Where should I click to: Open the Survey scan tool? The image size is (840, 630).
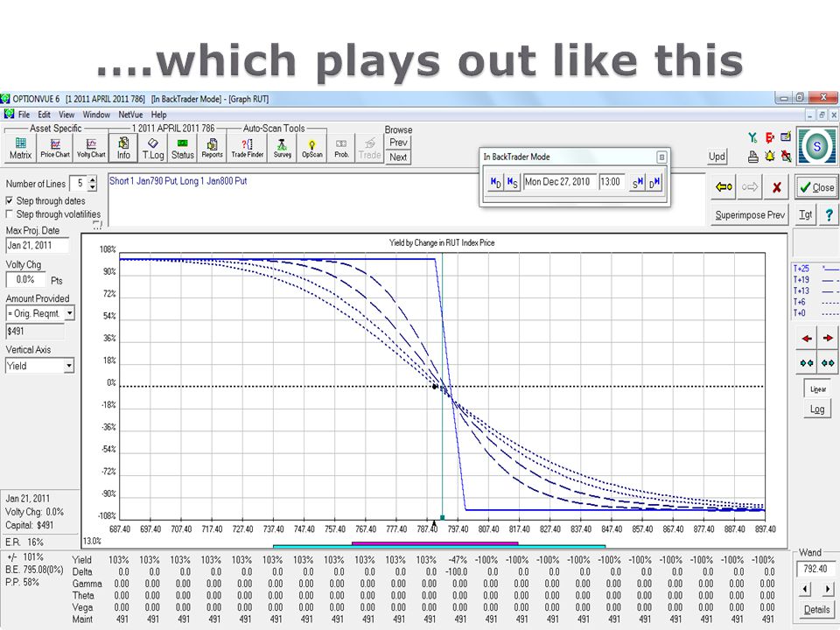[x=283, y=149]
